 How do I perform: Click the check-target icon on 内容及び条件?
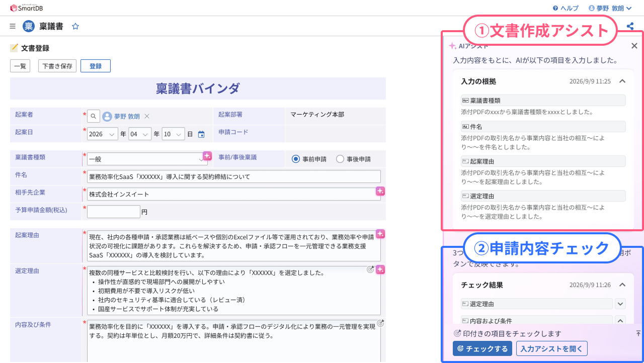click(380, 323)
